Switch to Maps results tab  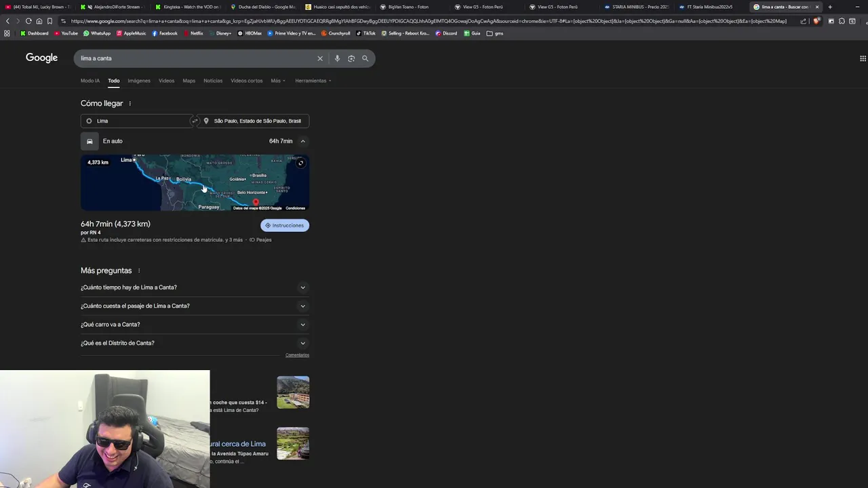189,81
